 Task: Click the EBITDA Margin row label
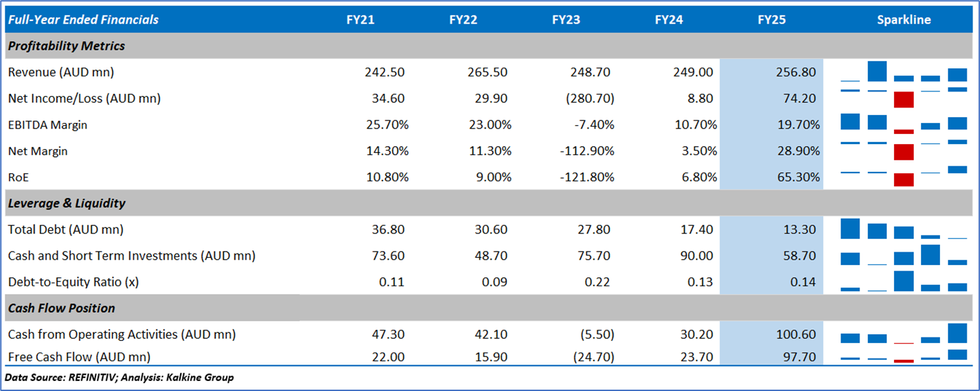(47, 124)
